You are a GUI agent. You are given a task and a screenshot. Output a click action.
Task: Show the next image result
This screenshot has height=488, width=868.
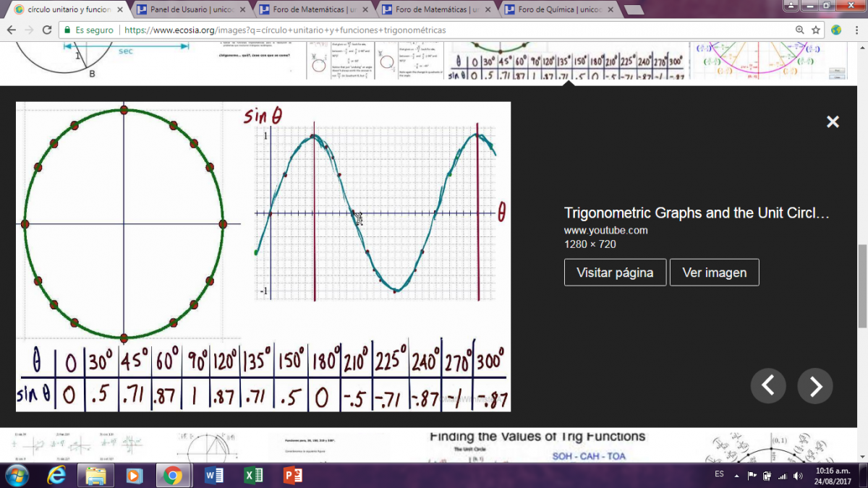pos(814,386)
